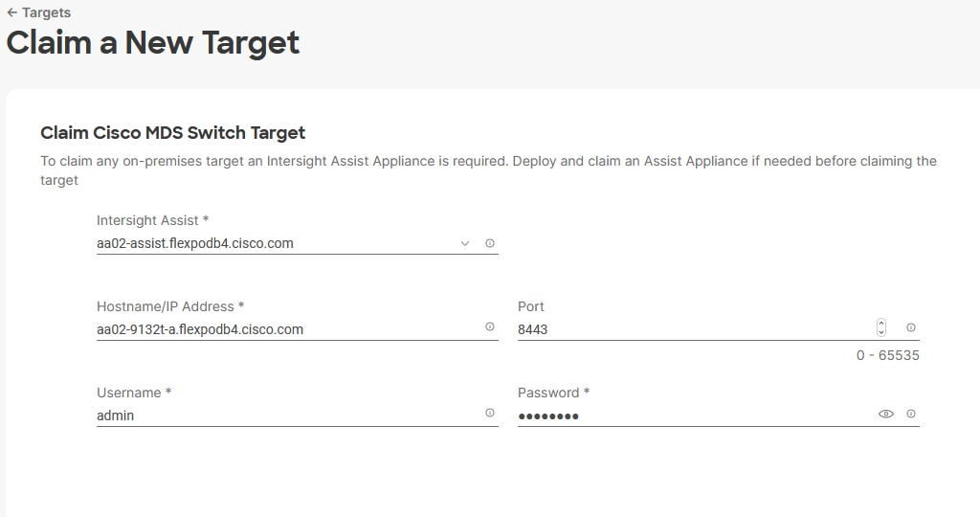The image size is (980, 517).
Task: Click the 'Intersight Assist *' label
Action: (152, 220)
